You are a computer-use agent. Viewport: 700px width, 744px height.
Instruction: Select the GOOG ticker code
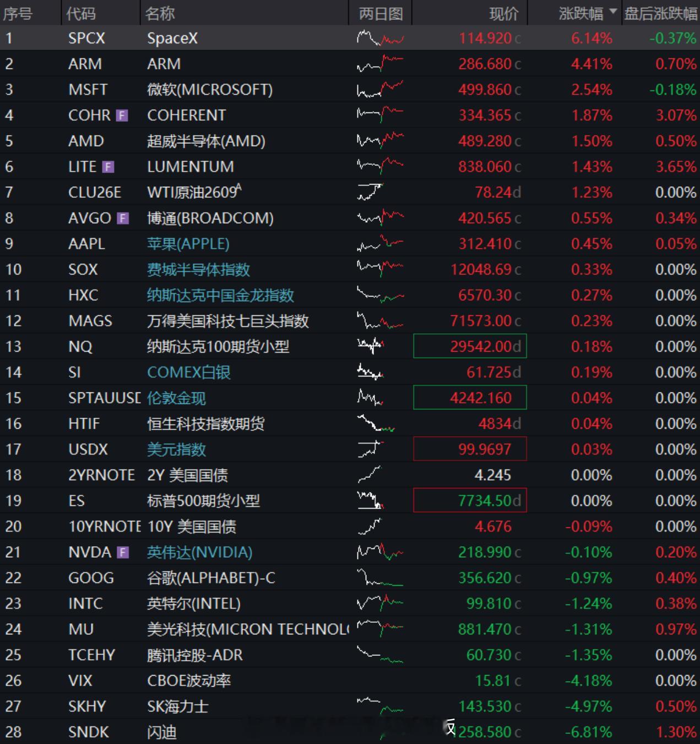tap(91, 578)
